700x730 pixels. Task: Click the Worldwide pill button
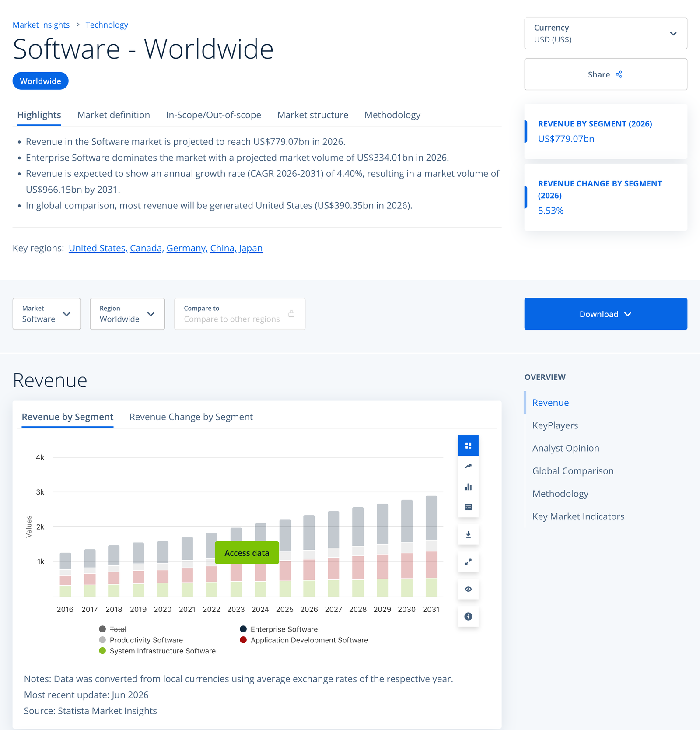click(x=40, y=81)
